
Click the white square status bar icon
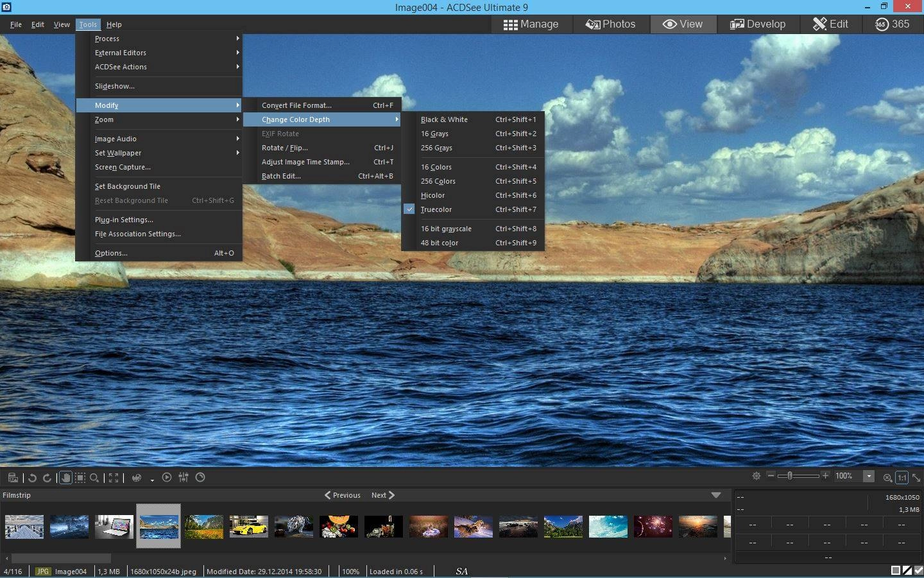pyautogui.click(x=896, y=570)
